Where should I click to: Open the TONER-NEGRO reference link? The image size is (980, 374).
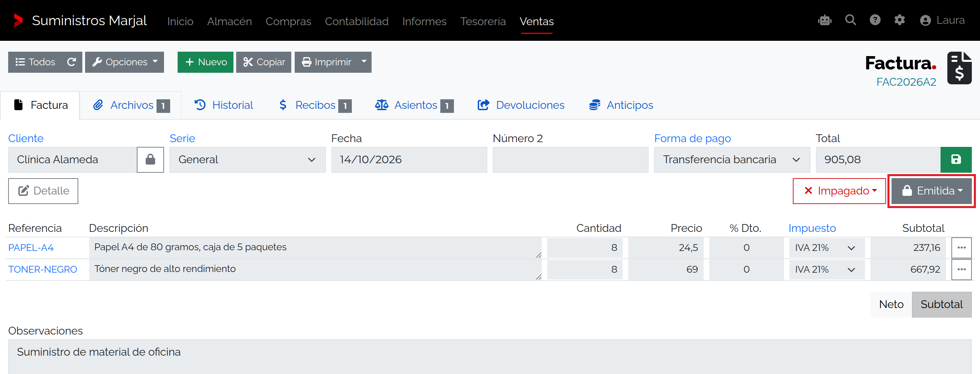click(43, 270)
